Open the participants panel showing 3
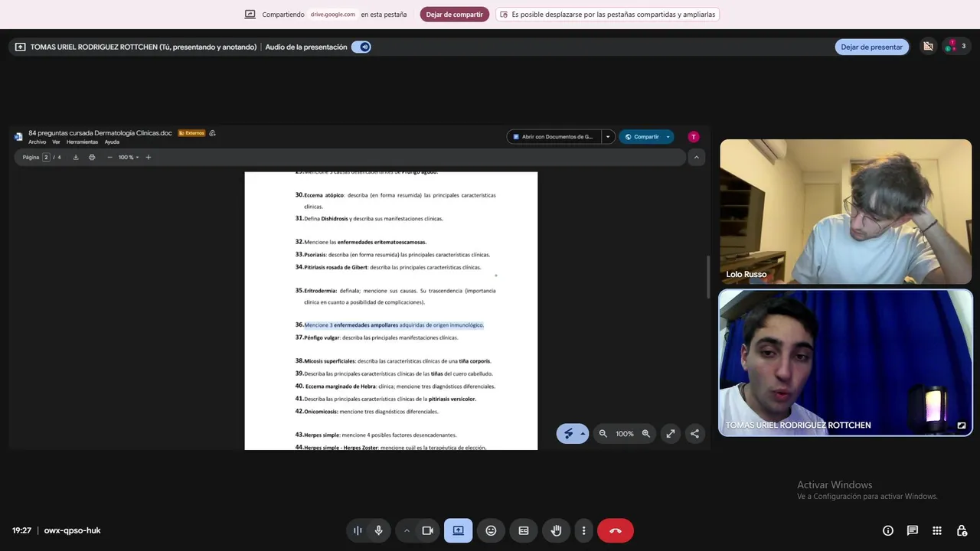 tap(956, 46)
